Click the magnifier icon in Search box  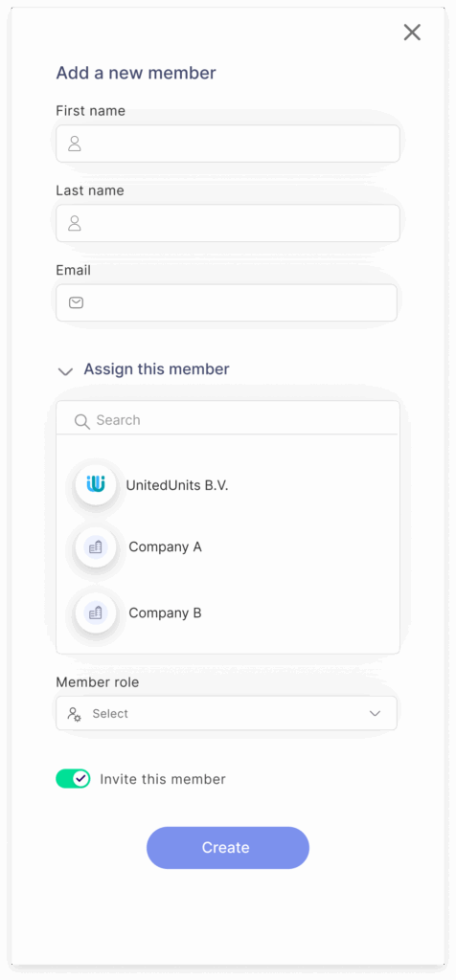82,421
